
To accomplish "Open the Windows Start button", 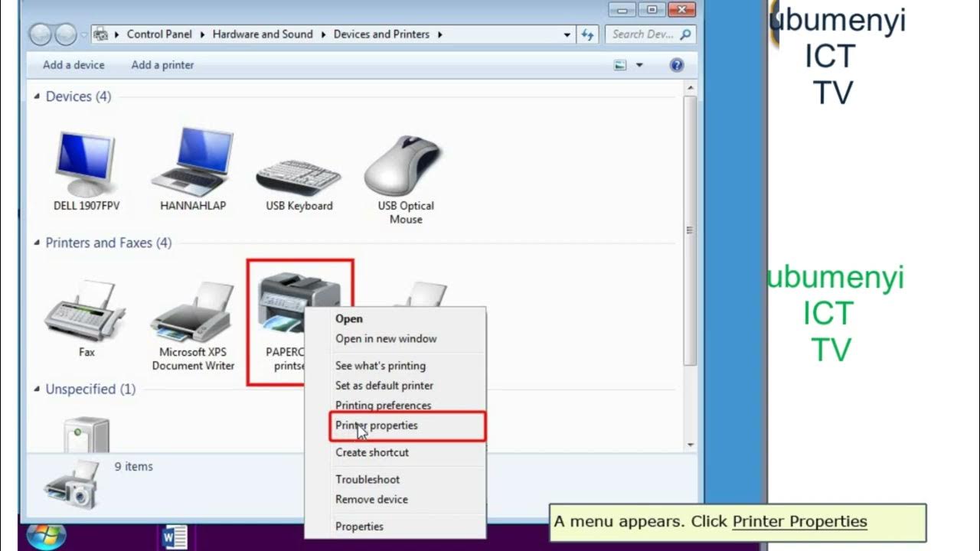I will (46, 535).
